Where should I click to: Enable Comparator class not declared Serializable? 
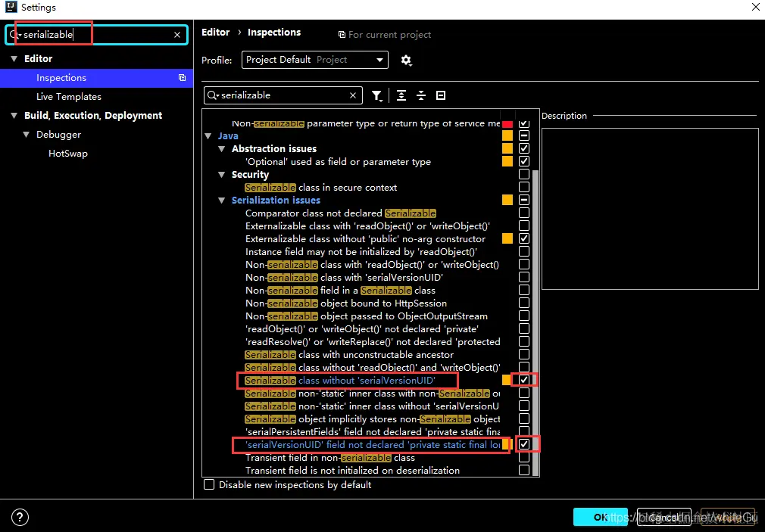click(x=524, y=213)
